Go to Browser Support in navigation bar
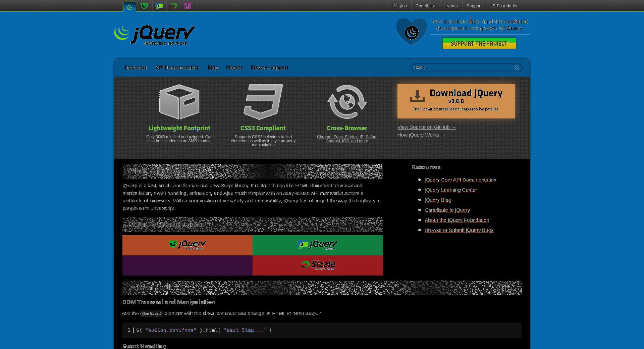The width and height of the screenshot is (644, 349). coord(270,68)
